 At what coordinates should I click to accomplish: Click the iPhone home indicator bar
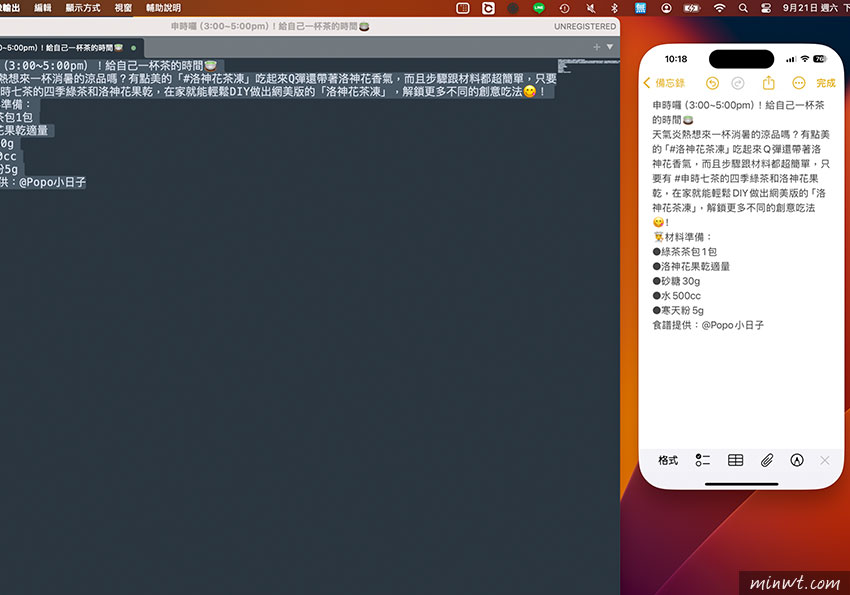pos(742,483)
